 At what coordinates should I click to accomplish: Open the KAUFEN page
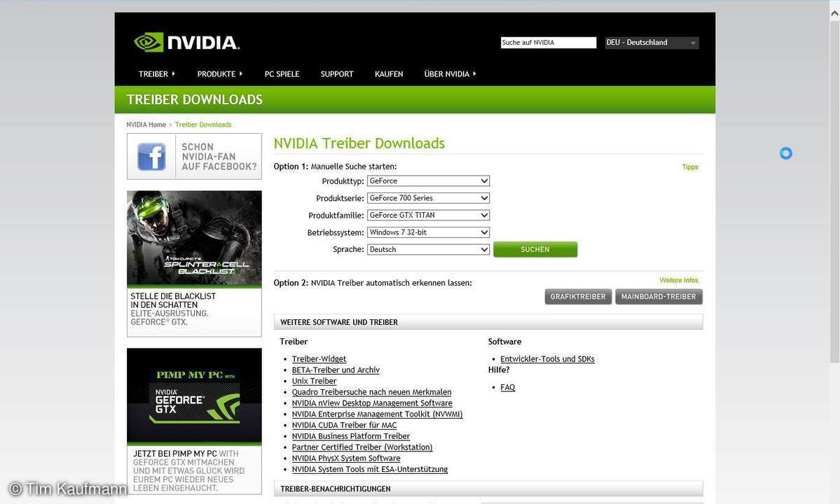[389, 73]
